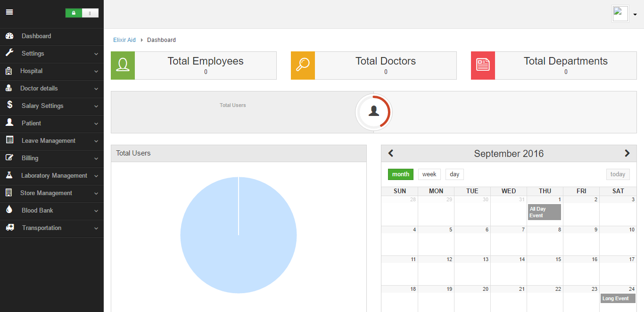This screenshot has width=644, height=312.
Task: Click the orange magnifier icon on Total Doctors card
Action: pos(303,65)
